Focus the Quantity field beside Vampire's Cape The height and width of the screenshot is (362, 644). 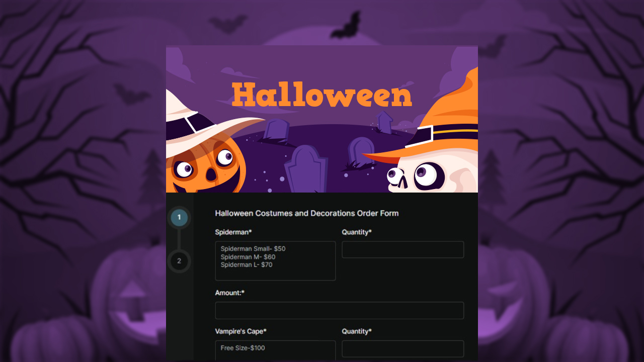403,349
